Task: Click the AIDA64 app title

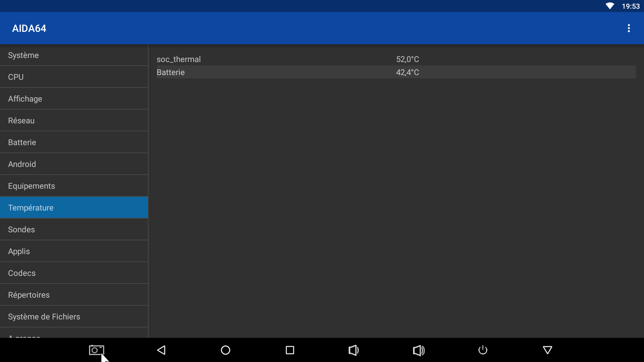Action: [29, 28]
